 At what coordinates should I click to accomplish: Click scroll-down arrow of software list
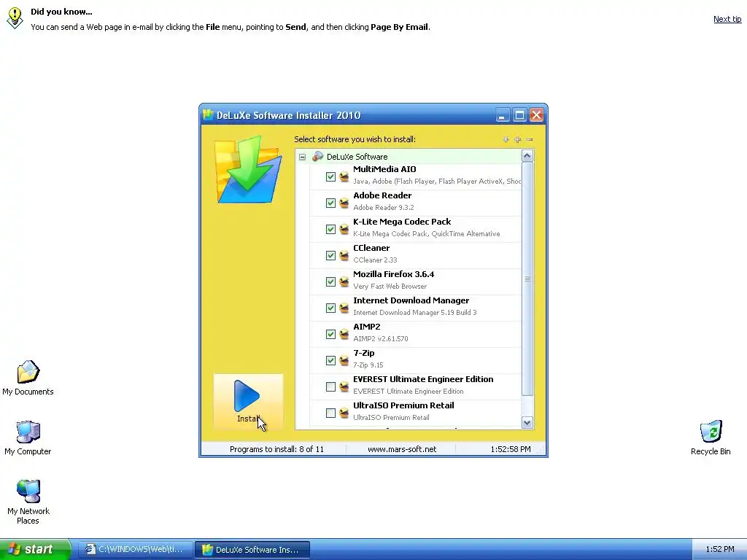[x=527, y=422]
